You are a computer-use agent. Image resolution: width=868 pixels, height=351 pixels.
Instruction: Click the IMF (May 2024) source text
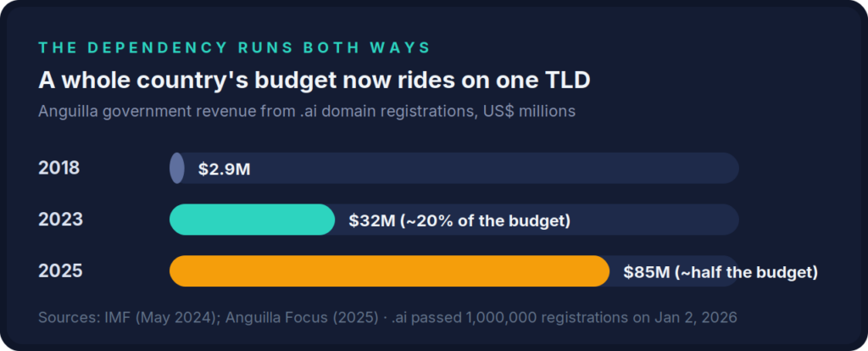[164, 318]
